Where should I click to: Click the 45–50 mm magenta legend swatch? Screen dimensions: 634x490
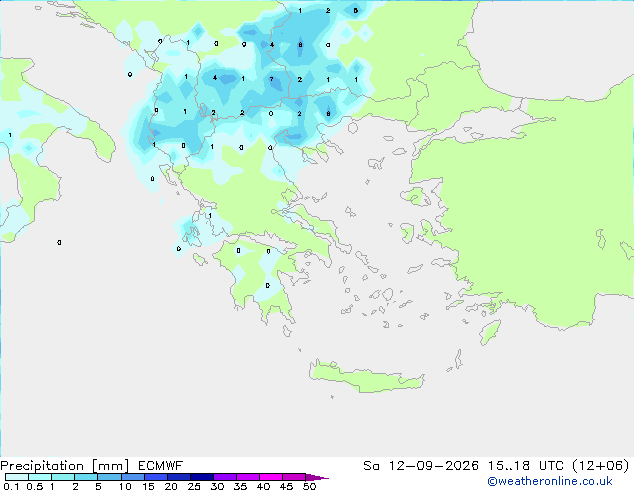(x=294, y=477)
